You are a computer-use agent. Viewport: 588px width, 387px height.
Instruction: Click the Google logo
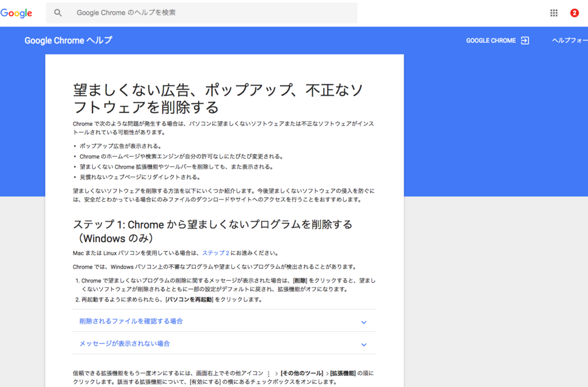[16, 13]
